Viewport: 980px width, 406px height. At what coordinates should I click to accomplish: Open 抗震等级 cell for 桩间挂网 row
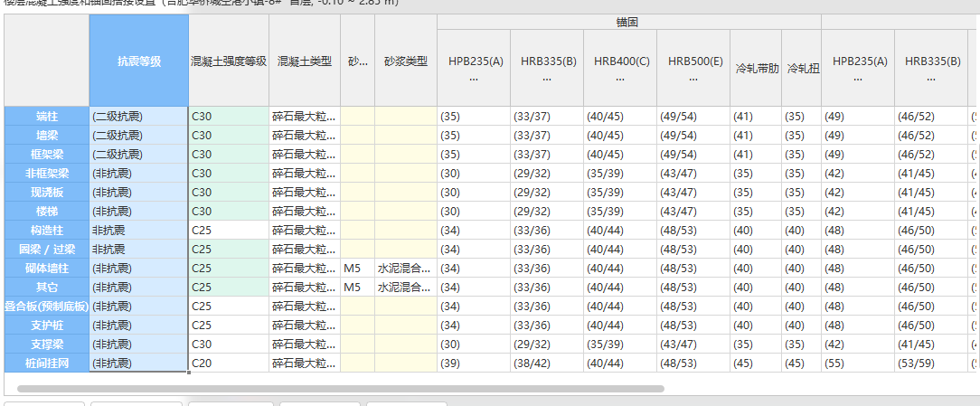(x=138, y=363)
